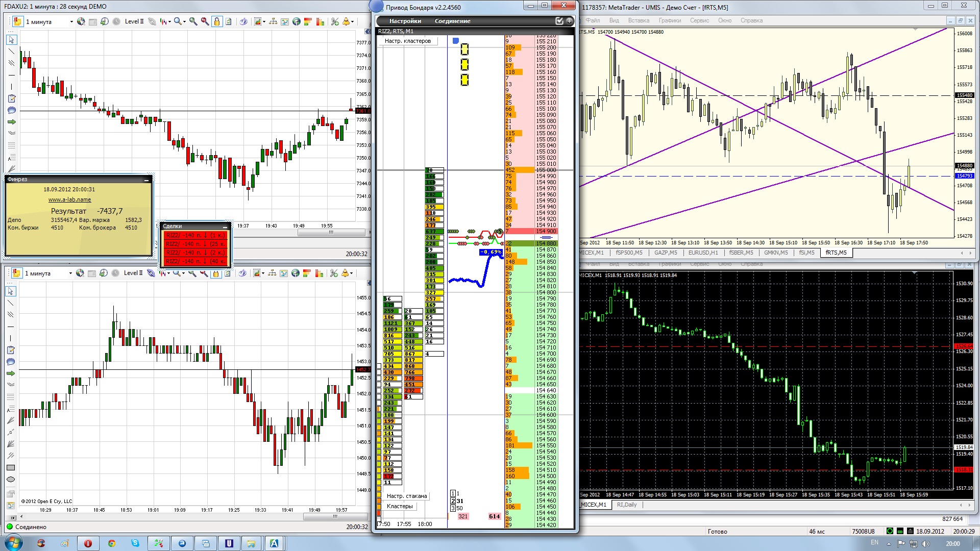Select volume preset 3 box with value 50
Image resolution: width=980 pixels, height=551 pixels.
(x=453, y=508)
